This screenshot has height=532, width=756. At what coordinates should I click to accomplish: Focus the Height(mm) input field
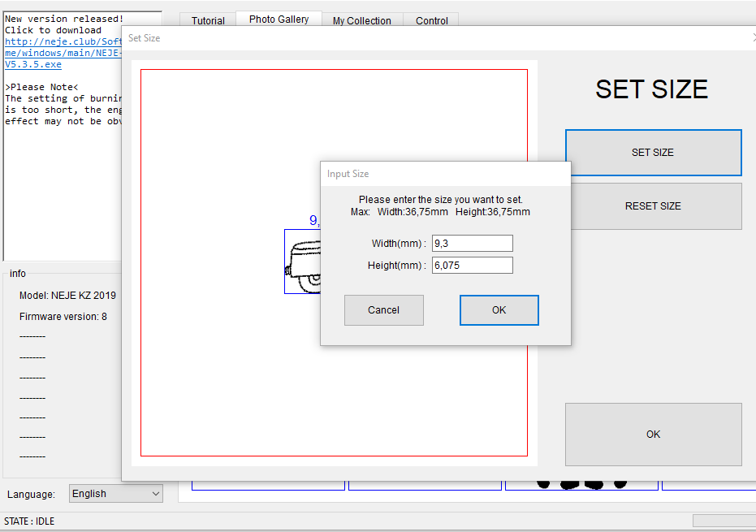tap(472, 266)
